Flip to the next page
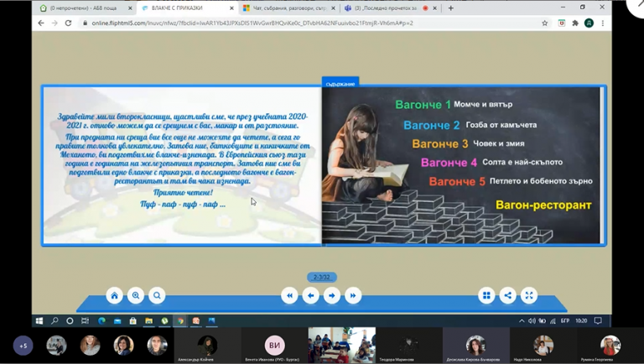Screen dimensions: 644x364 click(x=332, y=295)
